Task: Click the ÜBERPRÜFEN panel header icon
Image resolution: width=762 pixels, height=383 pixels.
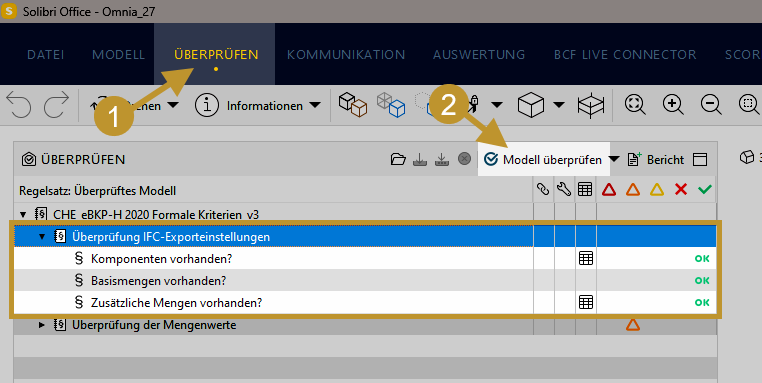Action: pos(29,159)
